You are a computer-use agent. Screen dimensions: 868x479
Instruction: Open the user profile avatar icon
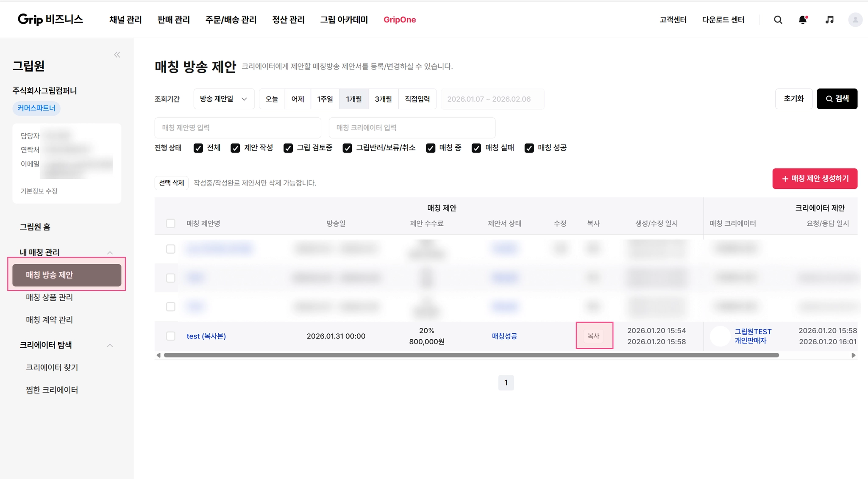coord(855,20)
